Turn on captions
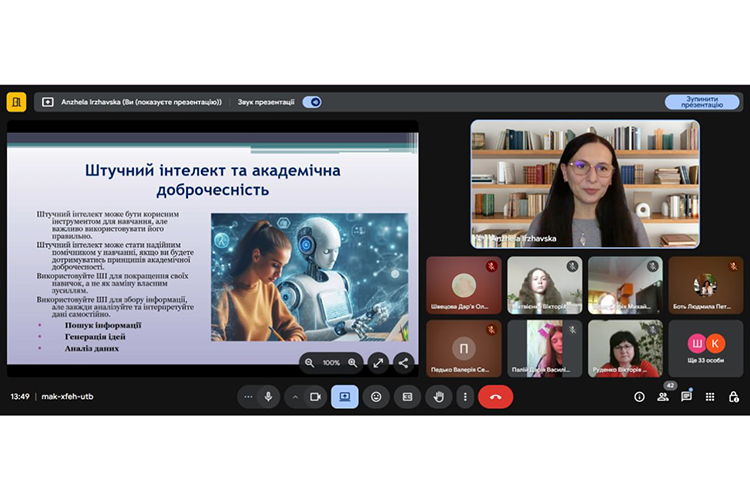The width and height of the screenshot is (750, 500). 407,396
